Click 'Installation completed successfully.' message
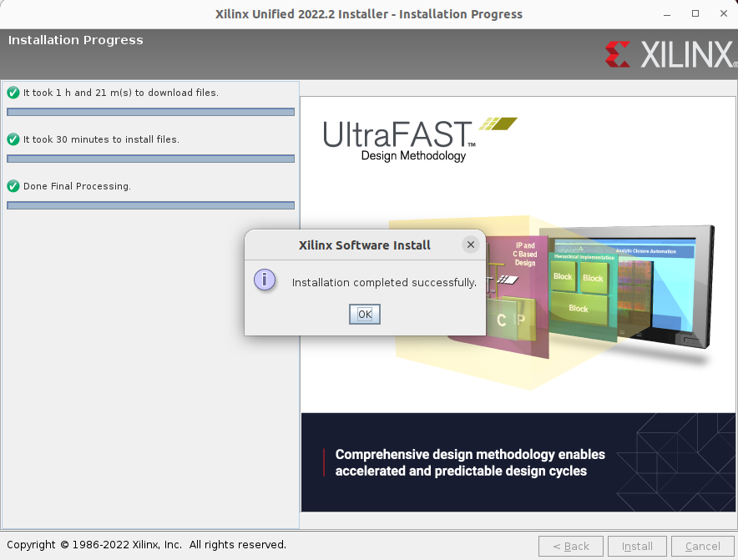Screen dimensions: 738x560 384,282
